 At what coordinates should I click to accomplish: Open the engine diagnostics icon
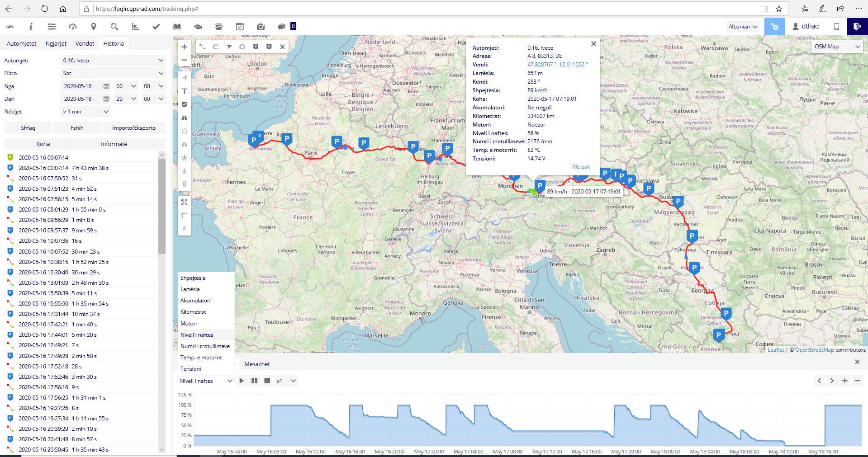198,27
